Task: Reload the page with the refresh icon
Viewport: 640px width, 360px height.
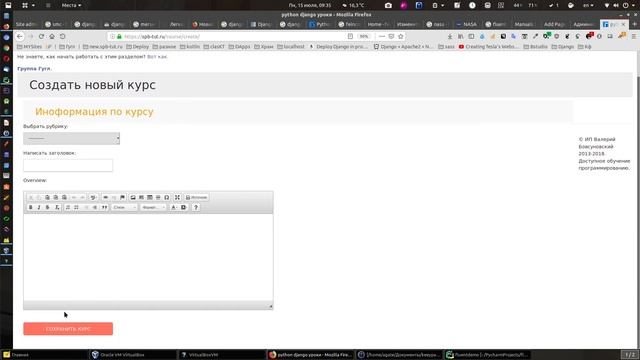Action: tap(41, 36)
